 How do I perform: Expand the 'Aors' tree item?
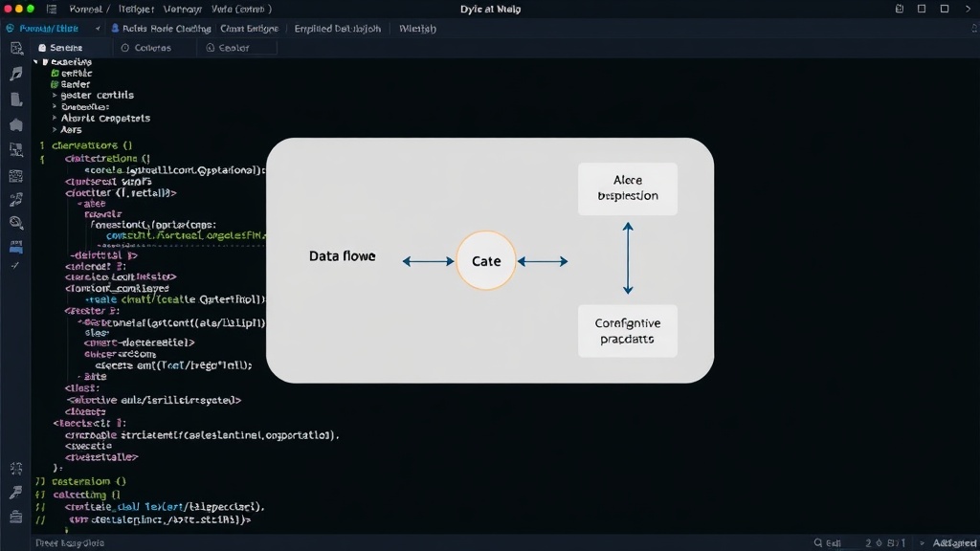pos(55,130)
